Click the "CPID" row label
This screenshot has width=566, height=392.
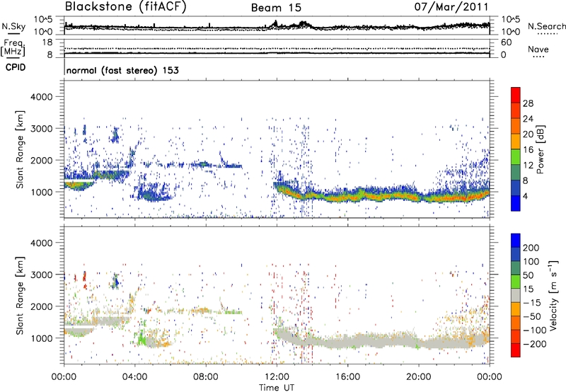tap(16, 67)
